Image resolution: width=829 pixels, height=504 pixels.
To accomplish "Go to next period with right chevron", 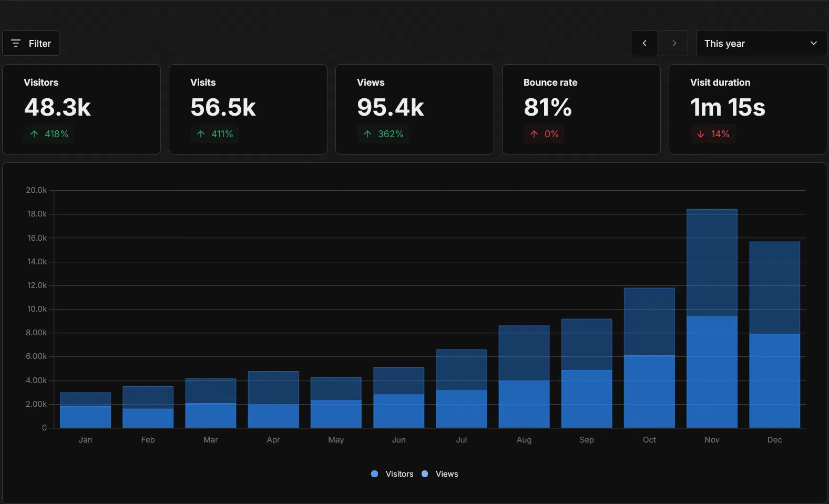I will coord(674,43).
